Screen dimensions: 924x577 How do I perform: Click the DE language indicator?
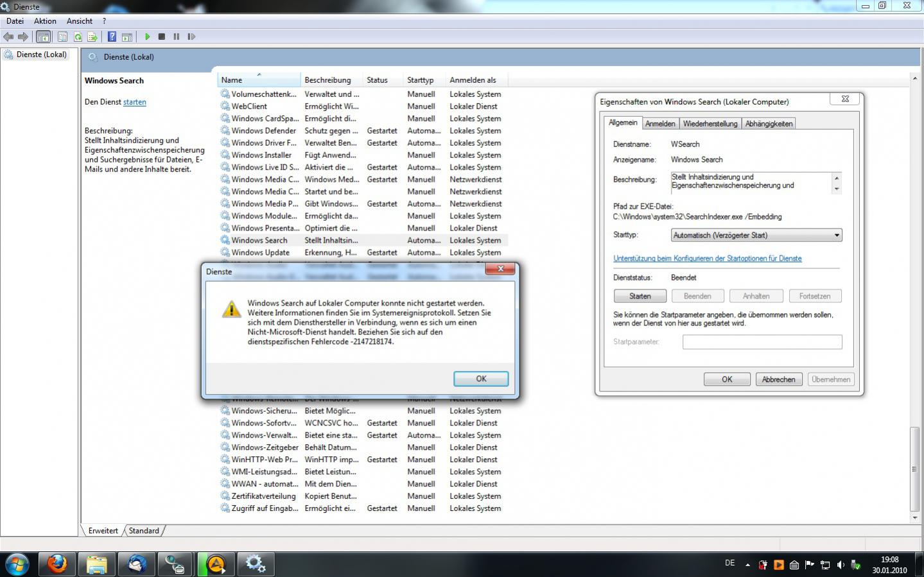(729, 563)
